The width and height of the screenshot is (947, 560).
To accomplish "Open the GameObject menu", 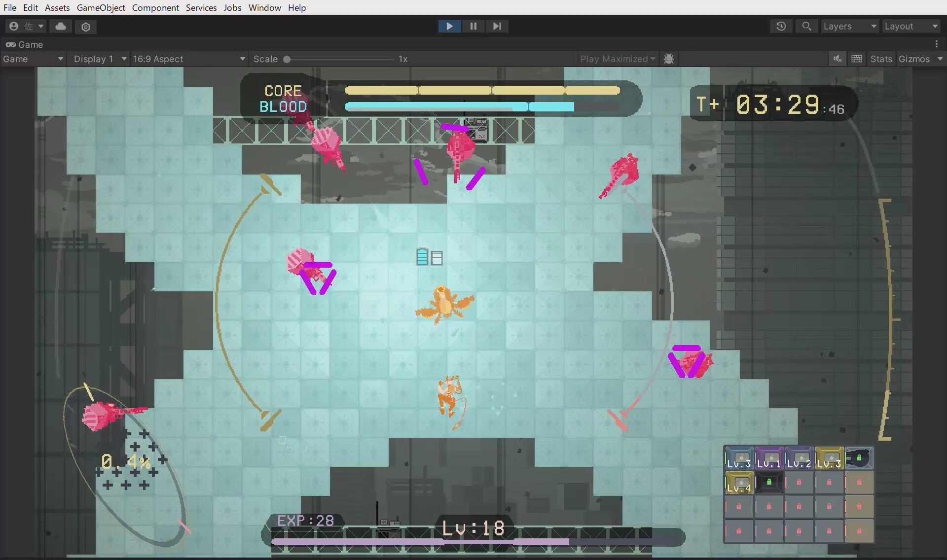I will [x=101, y=7].
